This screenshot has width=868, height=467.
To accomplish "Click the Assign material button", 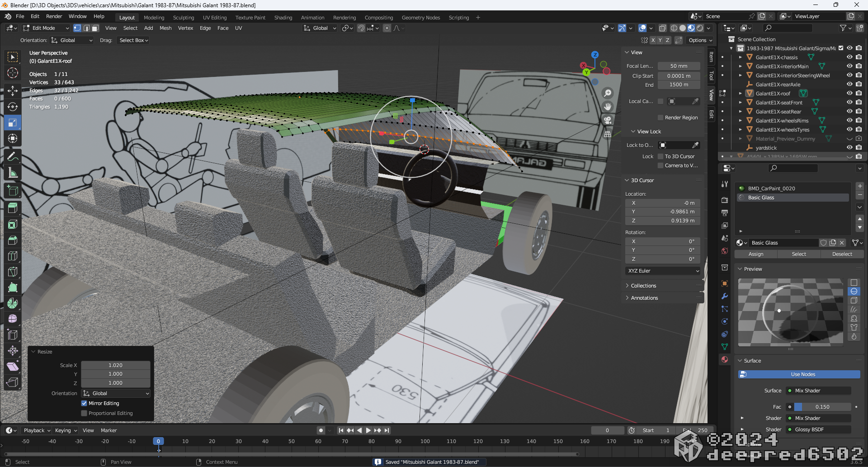I will [x=756, y=254].
